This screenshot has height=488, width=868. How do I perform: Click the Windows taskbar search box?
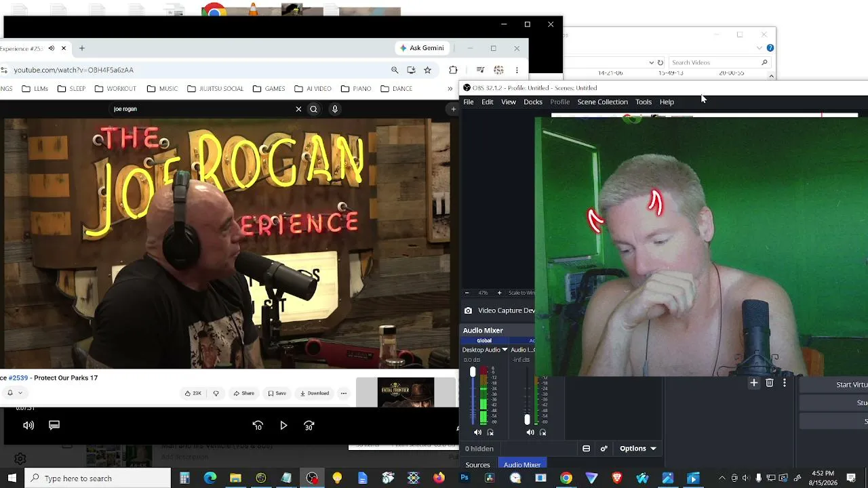tap(99, 479)
